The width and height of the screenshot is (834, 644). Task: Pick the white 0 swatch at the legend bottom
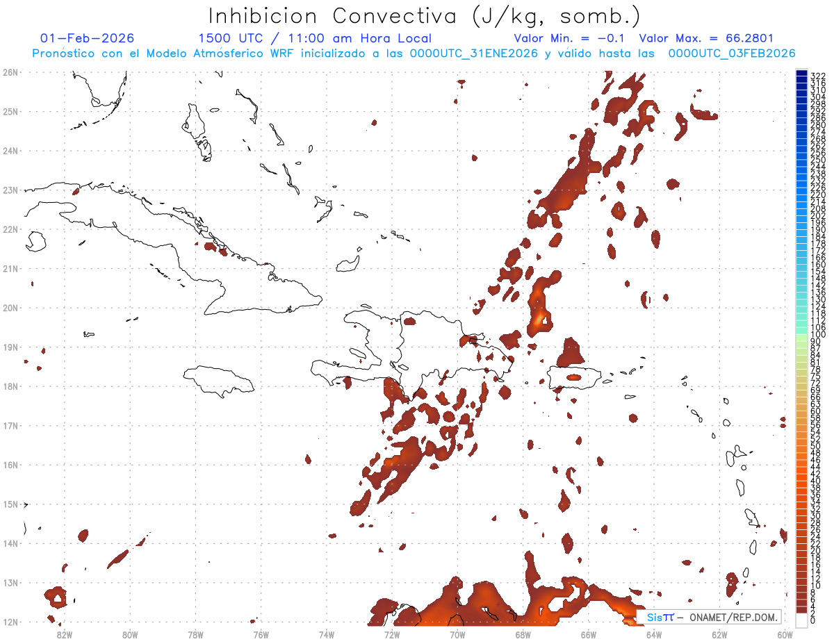pyautogui.click(x=802, y=619)
